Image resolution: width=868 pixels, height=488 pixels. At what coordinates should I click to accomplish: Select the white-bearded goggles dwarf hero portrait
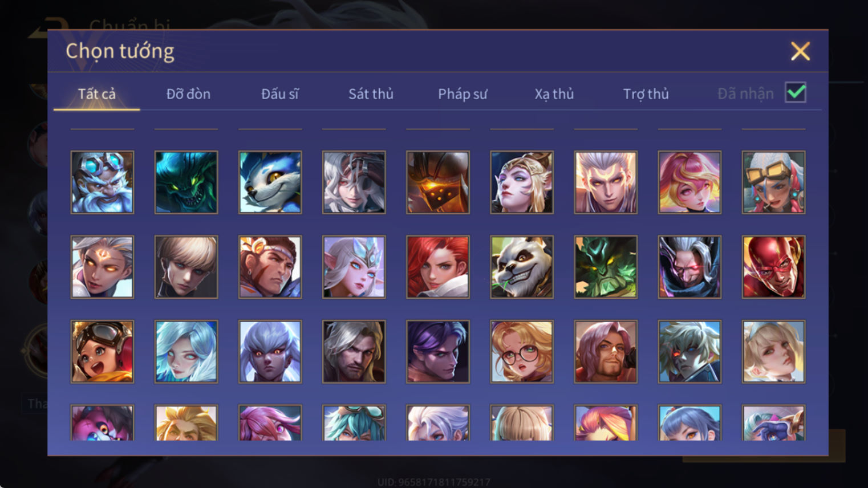102,182
